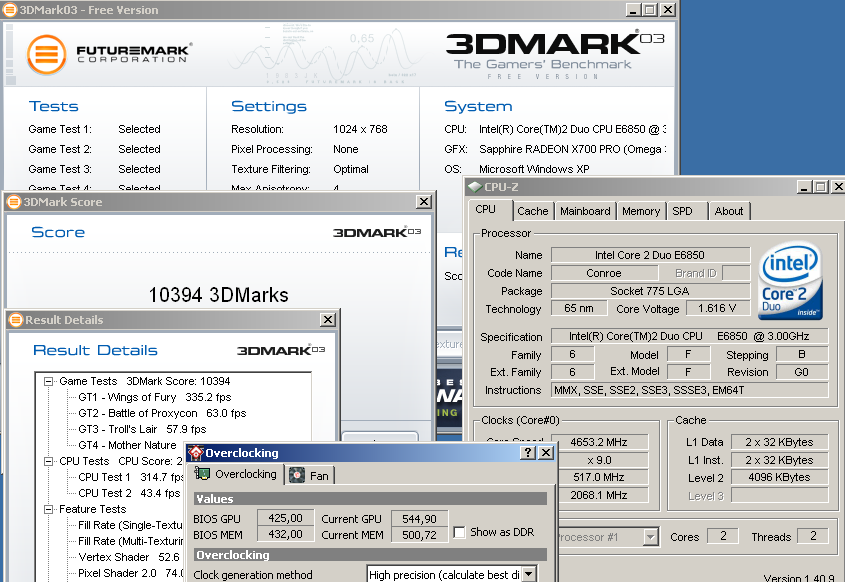
Task: Click the 1.616 V core voltage value
Action: [x=718, y=308]
